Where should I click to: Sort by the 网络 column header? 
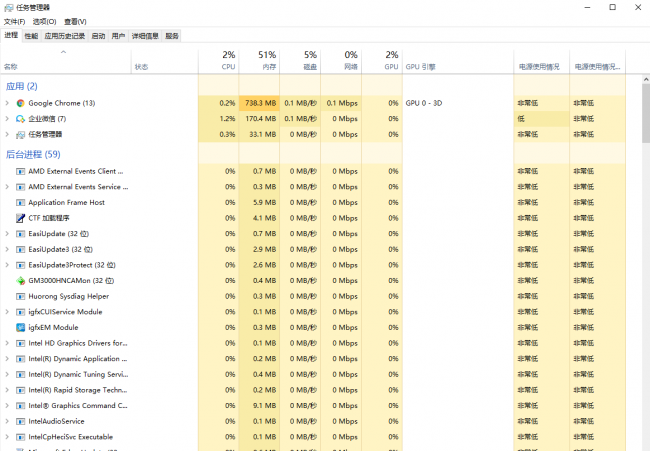click(341, 61)
